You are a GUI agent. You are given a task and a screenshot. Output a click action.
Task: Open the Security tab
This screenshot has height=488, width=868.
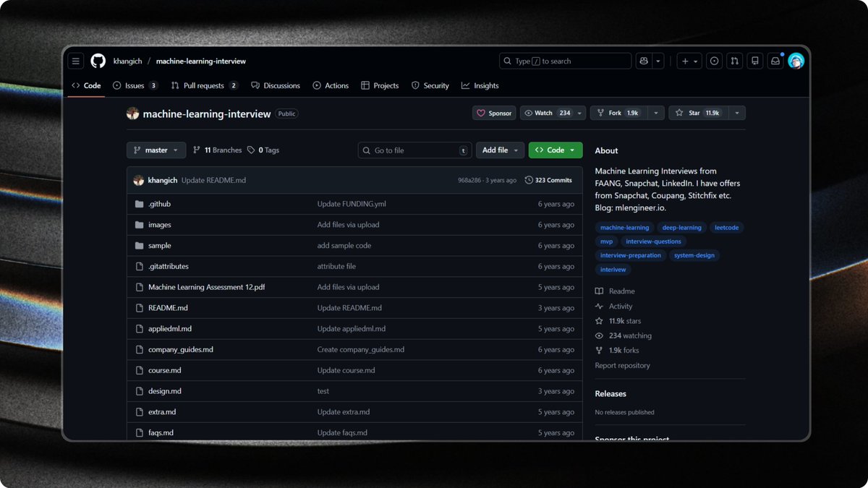click(x=430, y=85)
